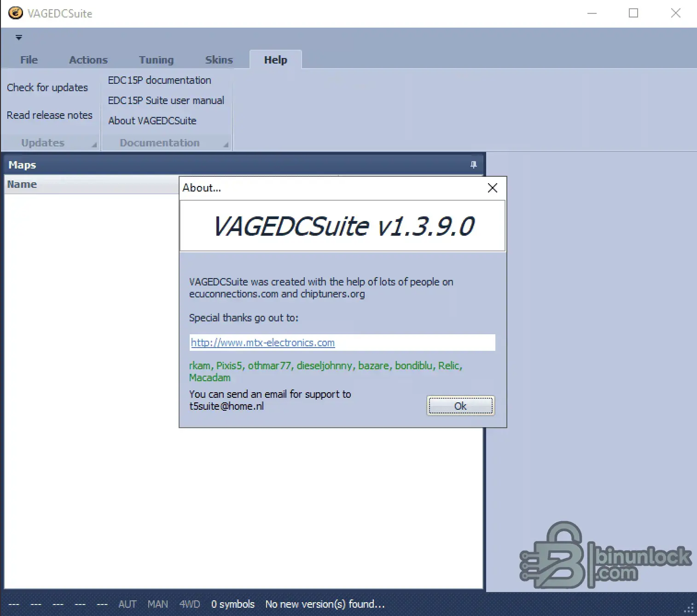Select the Help ribbon tab
This screenshot has height=616, width=697.
coord(275,60)
